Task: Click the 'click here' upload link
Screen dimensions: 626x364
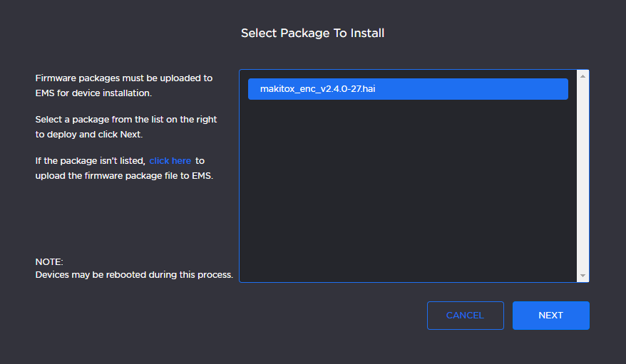Action: point(170,161)
